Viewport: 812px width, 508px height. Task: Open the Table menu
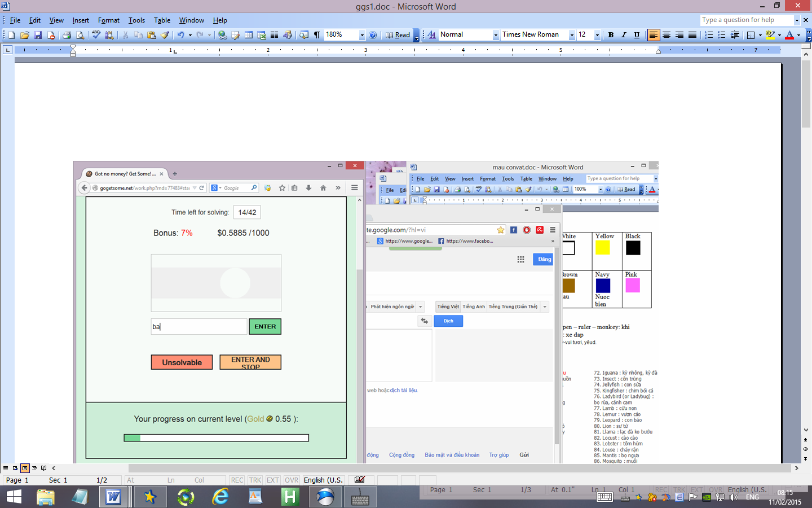[x=162, y=20]
